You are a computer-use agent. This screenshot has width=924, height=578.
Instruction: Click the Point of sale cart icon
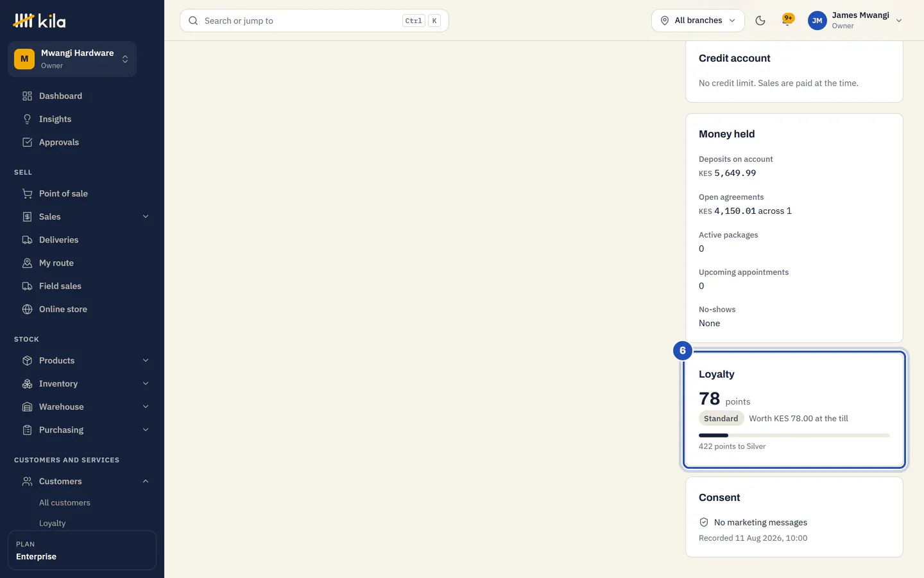coord(27,194)
